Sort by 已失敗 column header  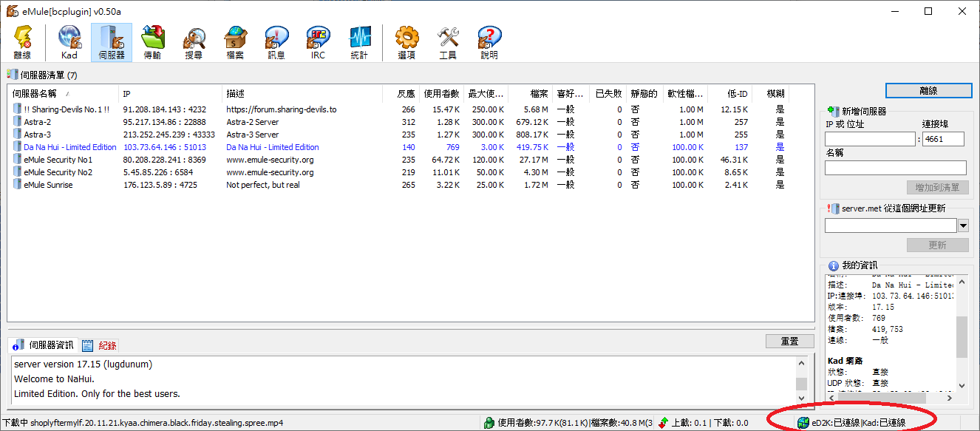point(608,94)
